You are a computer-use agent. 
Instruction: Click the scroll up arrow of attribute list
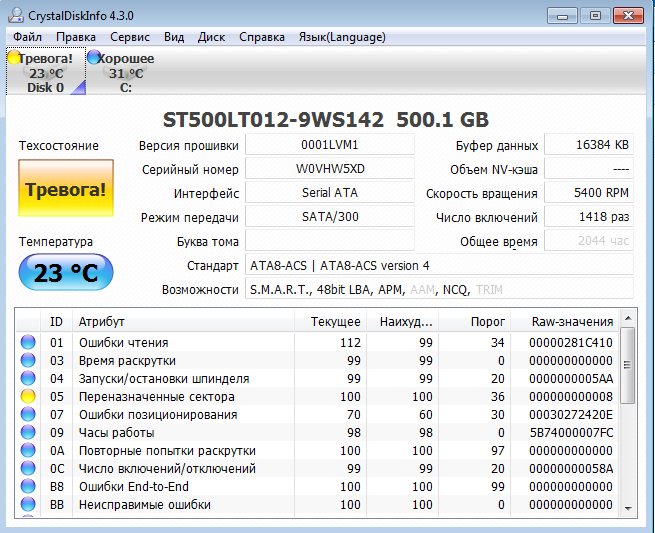pos(628,319)
